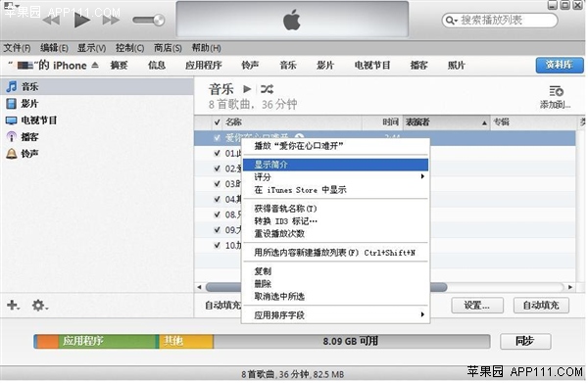
Task: Choose 删除 in the context menu
Action: point(335,284)
